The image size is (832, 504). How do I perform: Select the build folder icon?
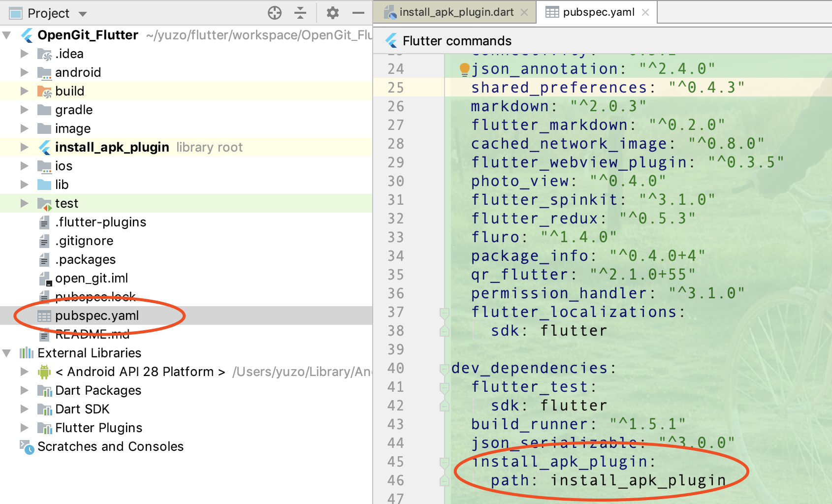(44, 91)
